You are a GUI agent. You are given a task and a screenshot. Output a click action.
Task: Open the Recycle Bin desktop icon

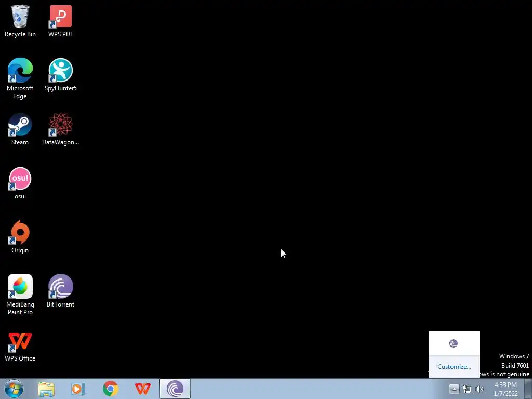point(20,21)
